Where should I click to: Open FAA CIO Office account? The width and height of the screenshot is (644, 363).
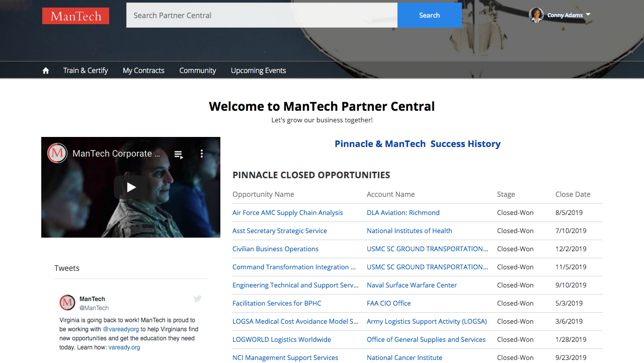click(389, 303)
